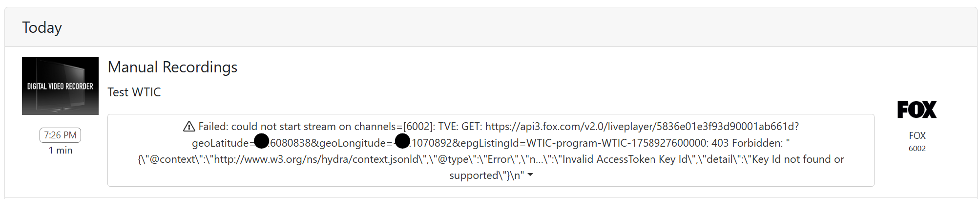Click the 'Invalid AccessToken Key Id' text
Screen dimensions: 980x199
pyautogui.click(x=626, y=159)
